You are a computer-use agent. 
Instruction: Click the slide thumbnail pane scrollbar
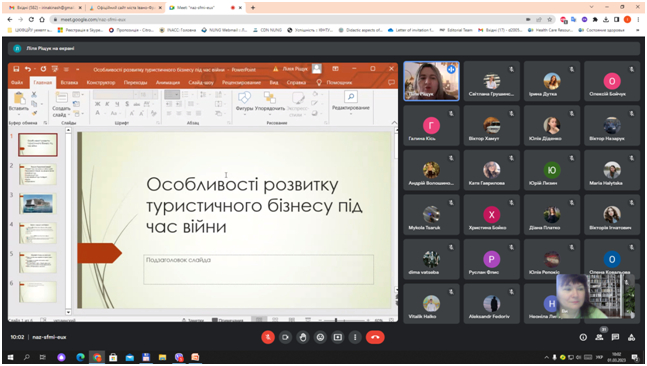(68, 221)
